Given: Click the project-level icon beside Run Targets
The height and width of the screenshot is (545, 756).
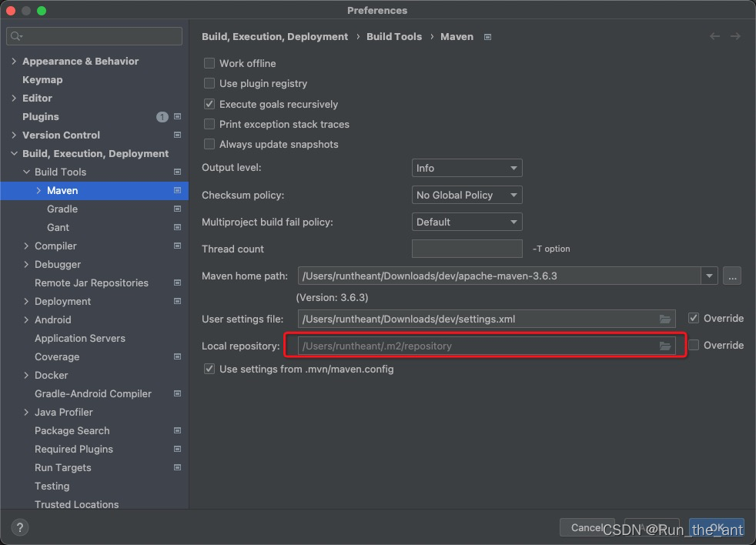Looking at the screenshot, I should pos(177,467).
